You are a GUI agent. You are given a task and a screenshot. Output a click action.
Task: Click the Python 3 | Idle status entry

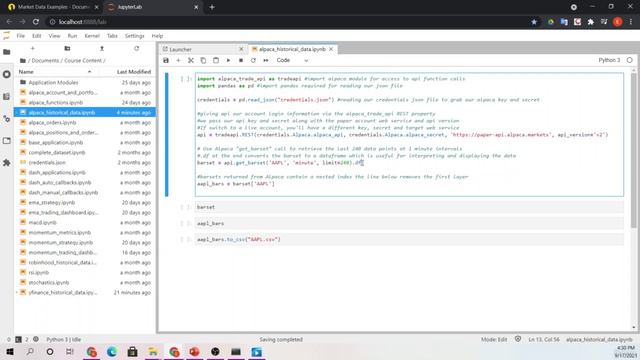(x=64, y=340)
